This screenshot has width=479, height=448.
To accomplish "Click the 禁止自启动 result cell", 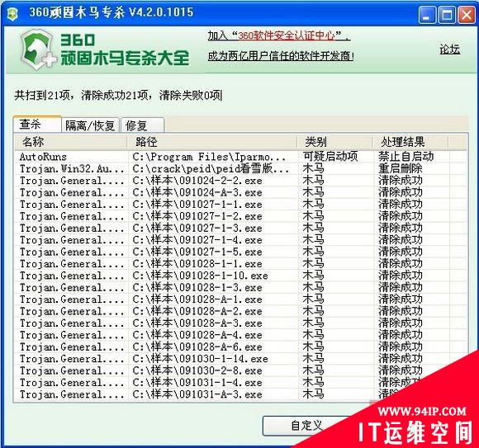I will [406, 157].
